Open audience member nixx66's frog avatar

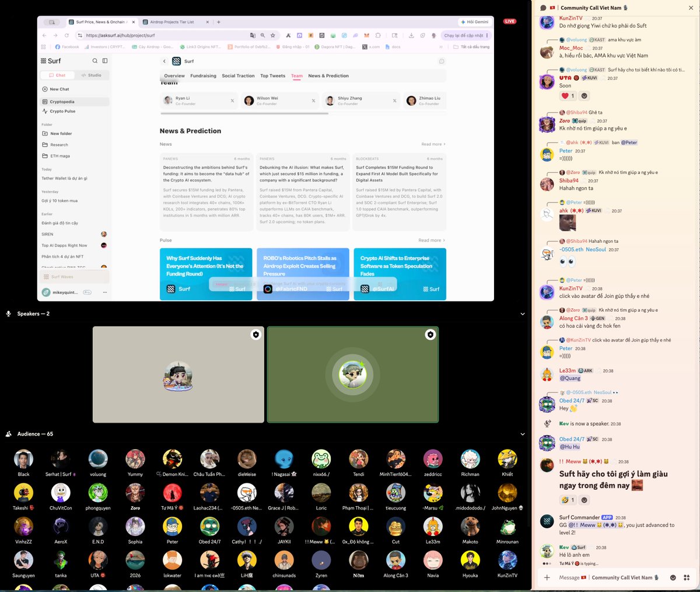pos(321,459)
